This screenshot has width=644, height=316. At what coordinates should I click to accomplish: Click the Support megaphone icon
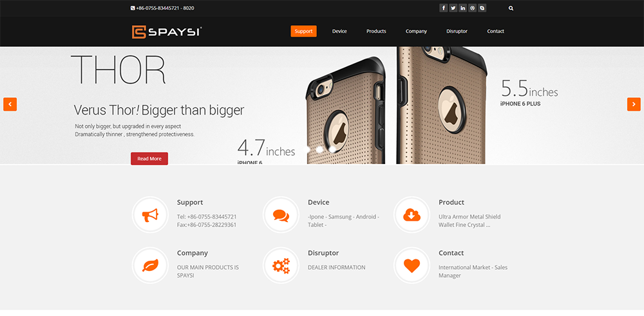[150, 214]
